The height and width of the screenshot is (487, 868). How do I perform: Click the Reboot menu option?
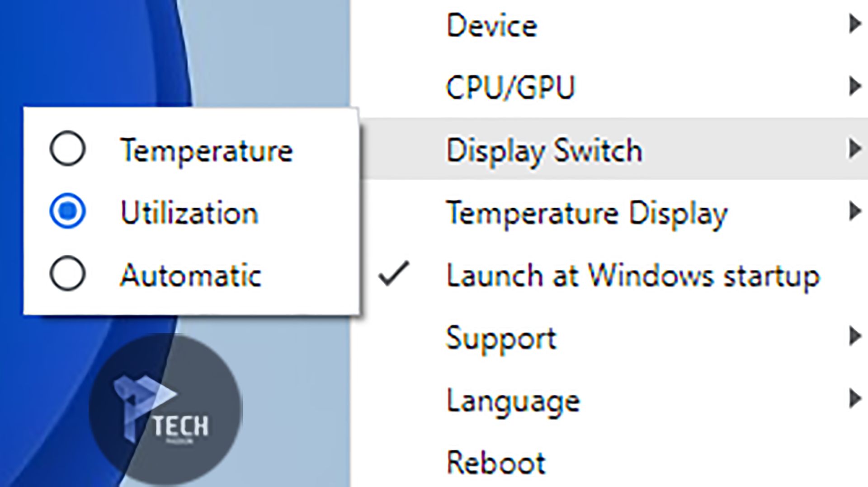(496, 463)
